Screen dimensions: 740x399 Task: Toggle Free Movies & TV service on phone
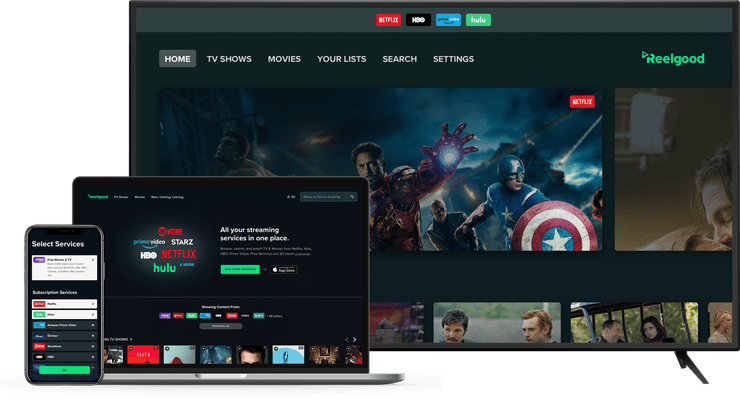65,268
